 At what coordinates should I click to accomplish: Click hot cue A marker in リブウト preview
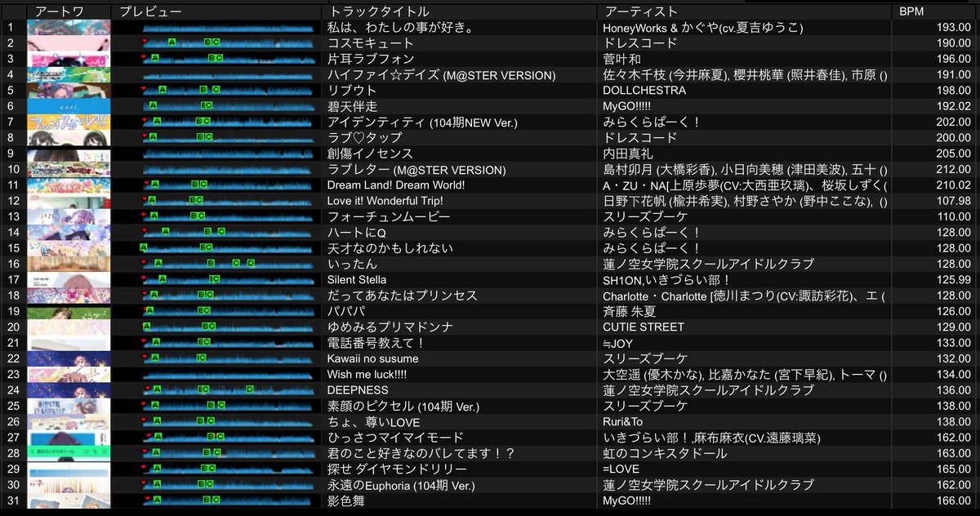[x=163, y=90]
